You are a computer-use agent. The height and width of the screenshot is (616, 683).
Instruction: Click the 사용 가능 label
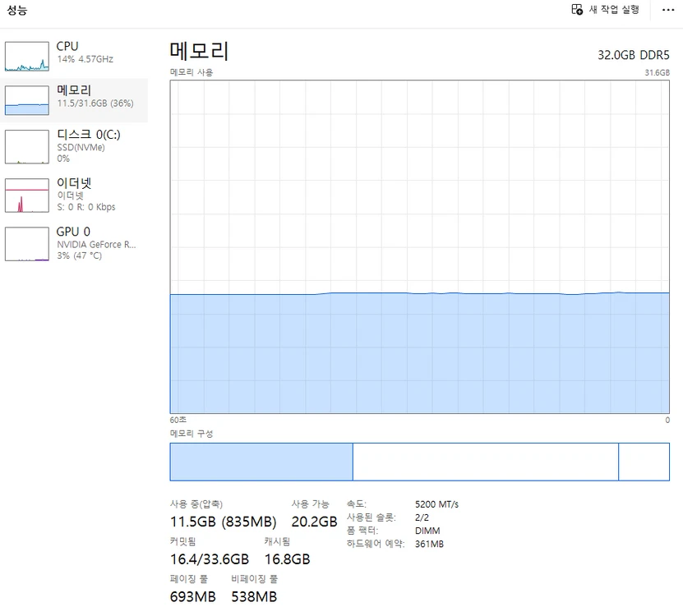coord(310,504)
